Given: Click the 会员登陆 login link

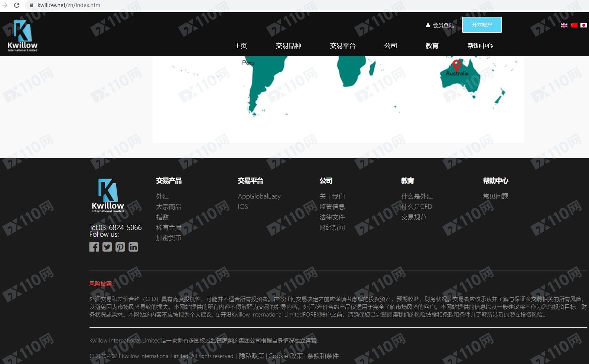Looking at the screenshot, I should (440, 25).
